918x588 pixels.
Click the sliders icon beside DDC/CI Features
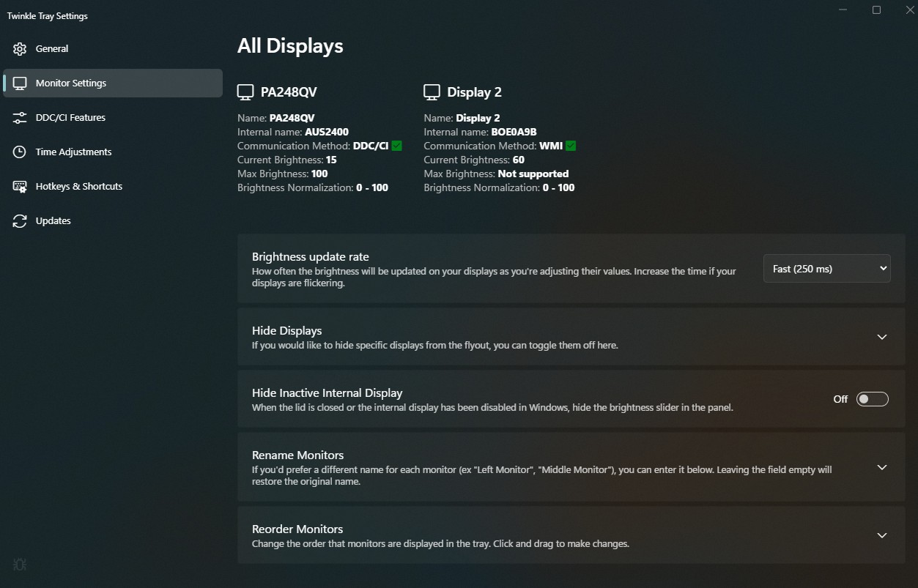[20, 118]
